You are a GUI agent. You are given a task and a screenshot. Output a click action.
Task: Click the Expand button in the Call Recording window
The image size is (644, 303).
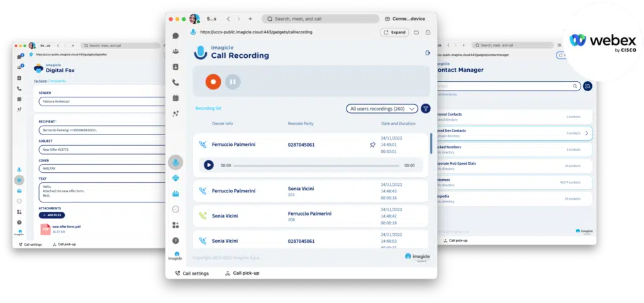pyautogui.click(x=394, y=32)
